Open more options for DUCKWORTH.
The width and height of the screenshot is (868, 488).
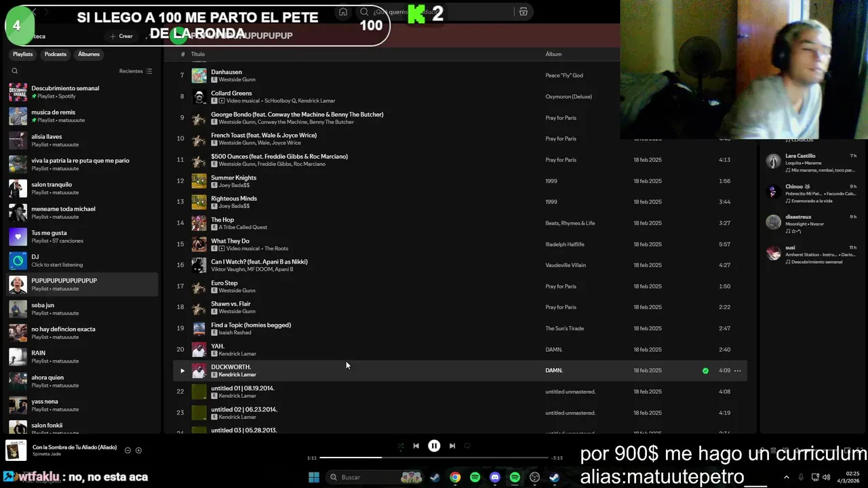pos(737,371)
